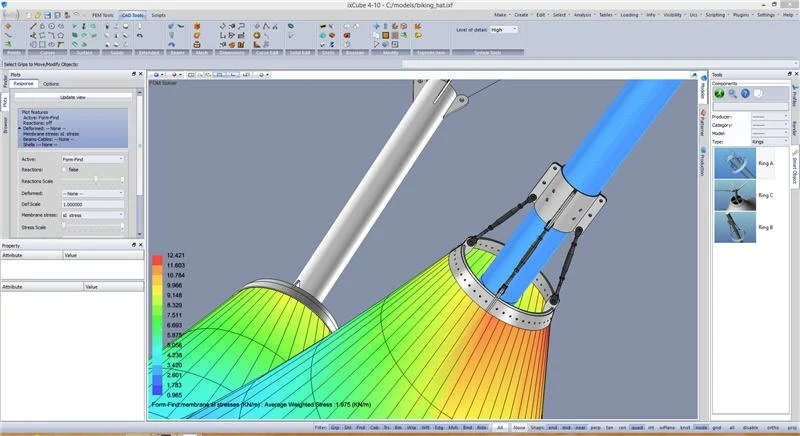Click the 'None' filter button in status bar

tap(519, 427)
